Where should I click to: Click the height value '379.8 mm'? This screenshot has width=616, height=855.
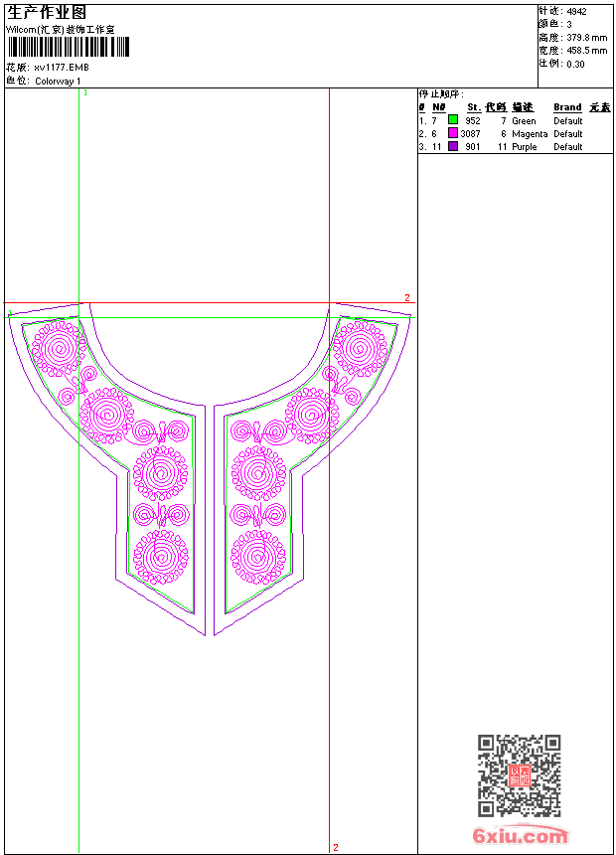click(586, 38)
